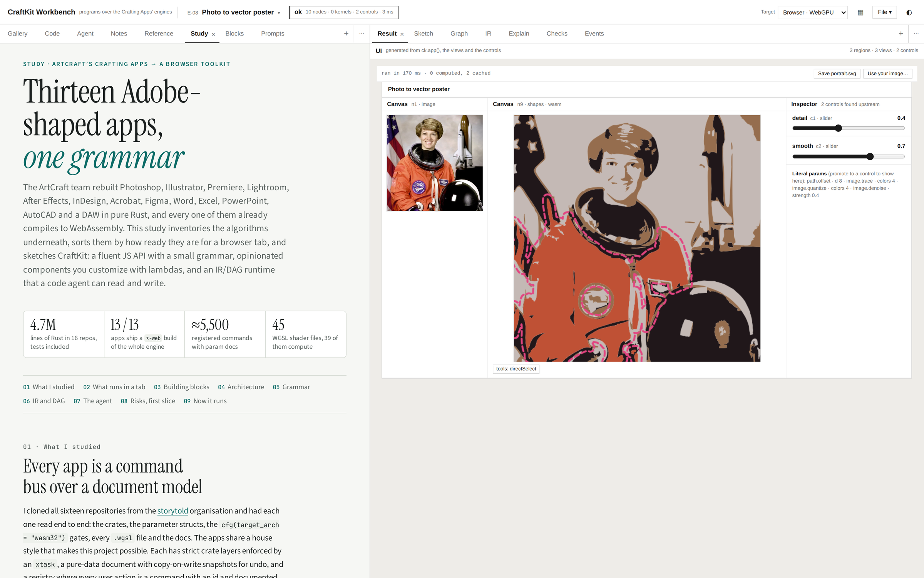924x578 pixels.
Task: Switch to the Blocks tab
Action: (234, 34)
